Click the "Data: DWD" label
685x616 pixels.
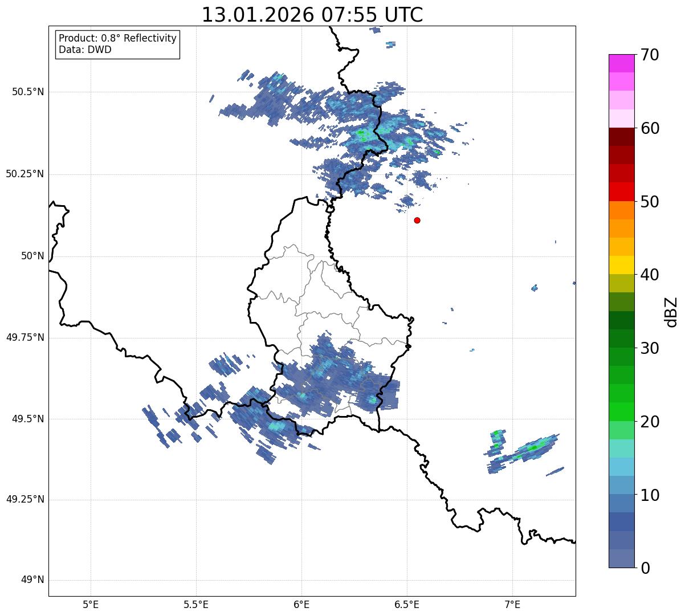click(x=85, y=50)
